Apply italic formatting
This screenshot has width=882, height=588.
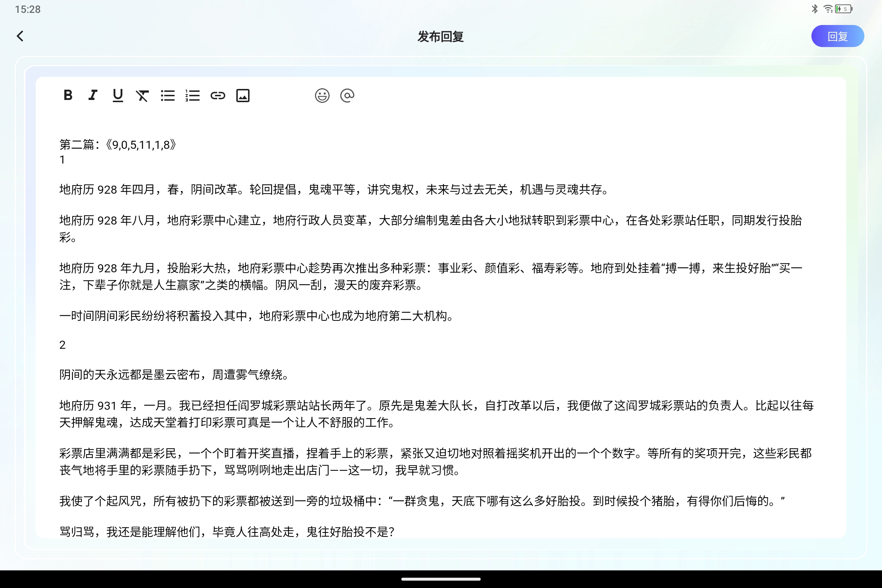point(93,95)
